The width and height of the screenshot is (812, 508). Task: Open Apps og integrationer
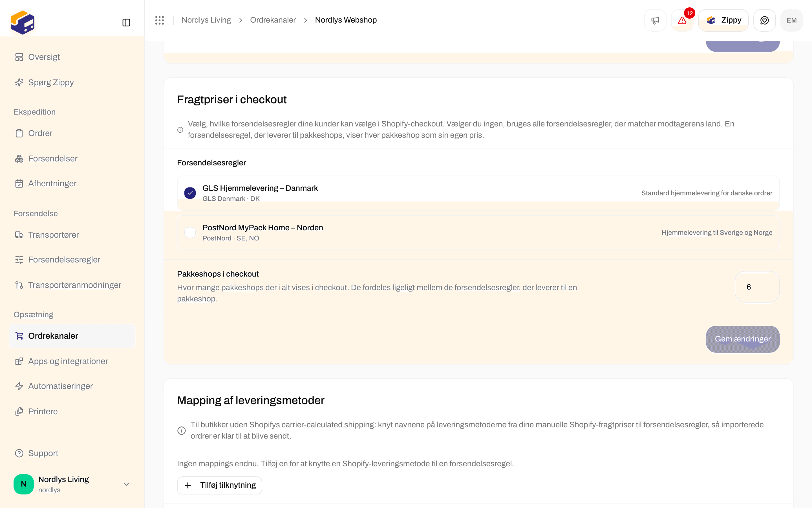[72, 361]
